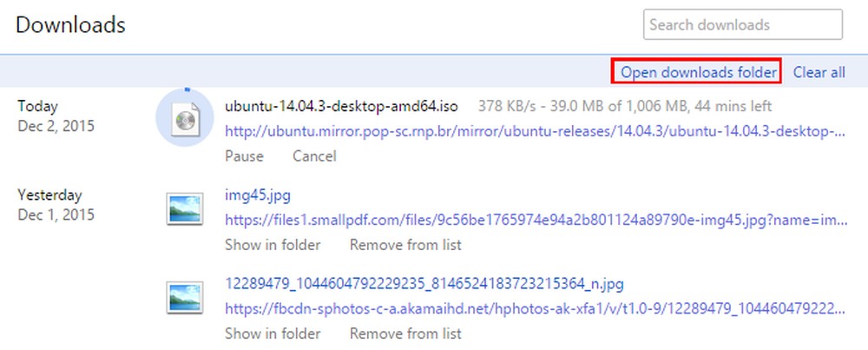
Task: Open downloads folder link
Action: pyautogui.click(x=699, y=73)
